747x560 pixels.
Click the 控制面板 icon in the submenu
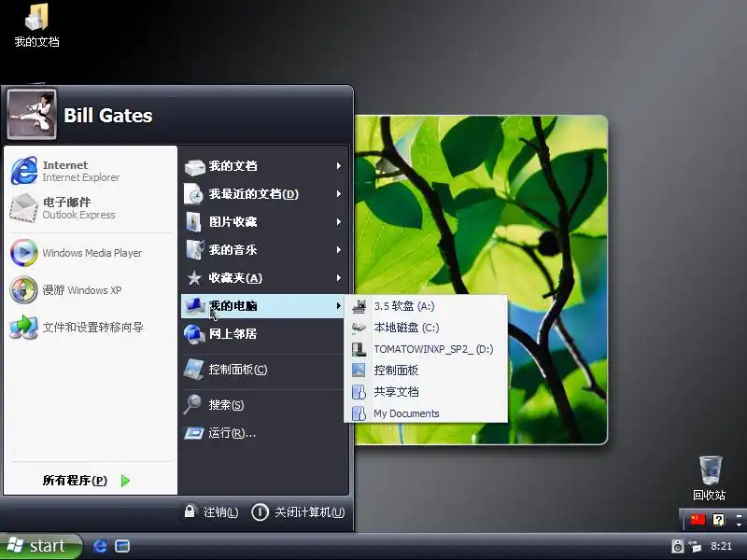pyautogui.click(x=359, y=370)
